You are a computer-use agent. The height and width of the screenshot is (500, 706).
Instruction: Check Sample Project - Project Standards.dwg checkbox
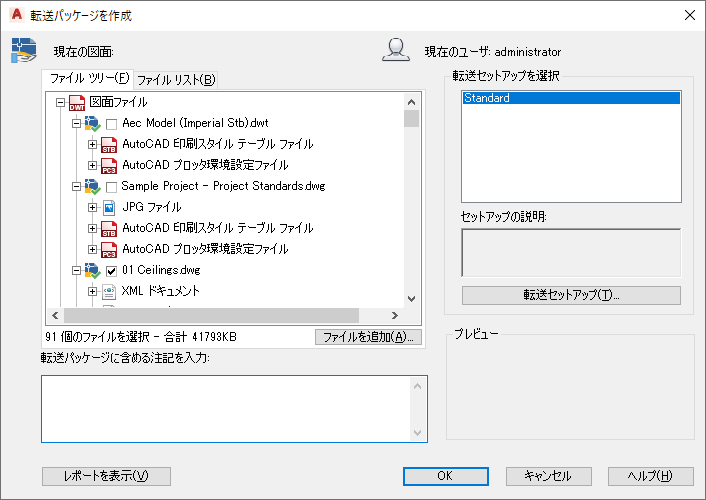(112, 186)
